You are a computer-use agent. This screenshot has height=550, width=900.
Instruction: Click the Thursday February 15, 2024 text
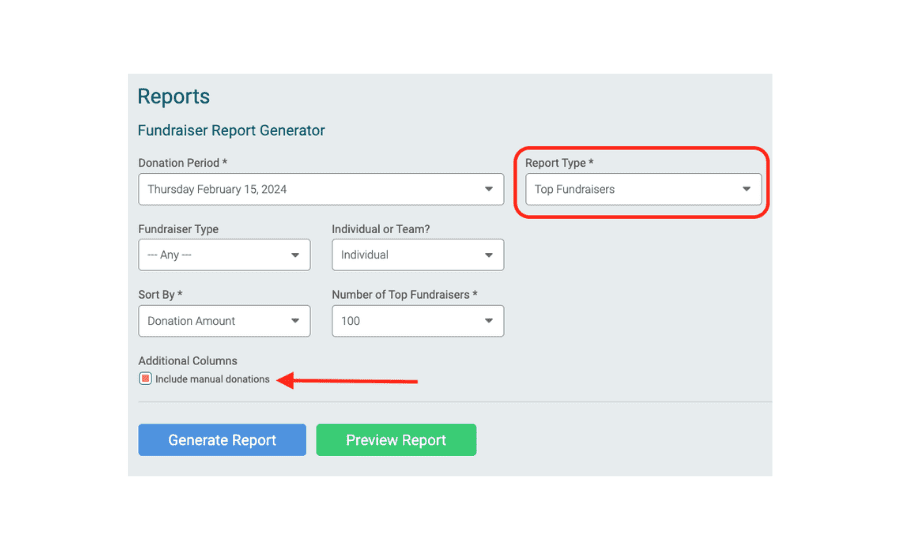click(217, 189)
